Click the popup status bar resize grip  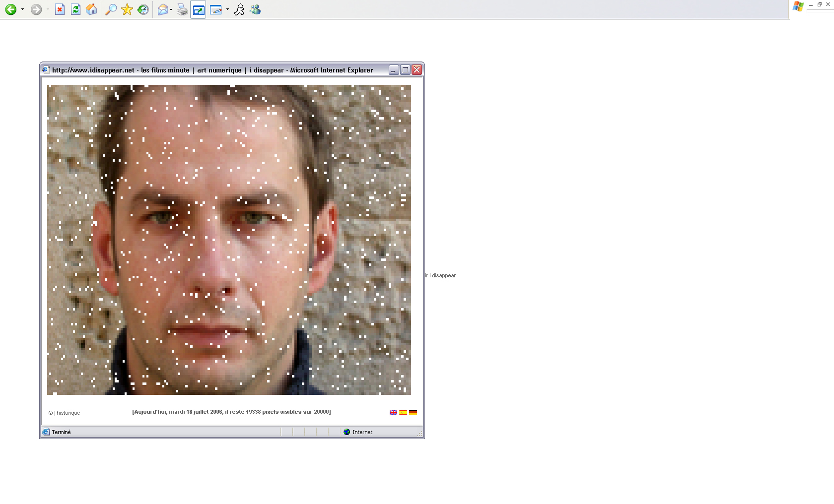[420, 434]
